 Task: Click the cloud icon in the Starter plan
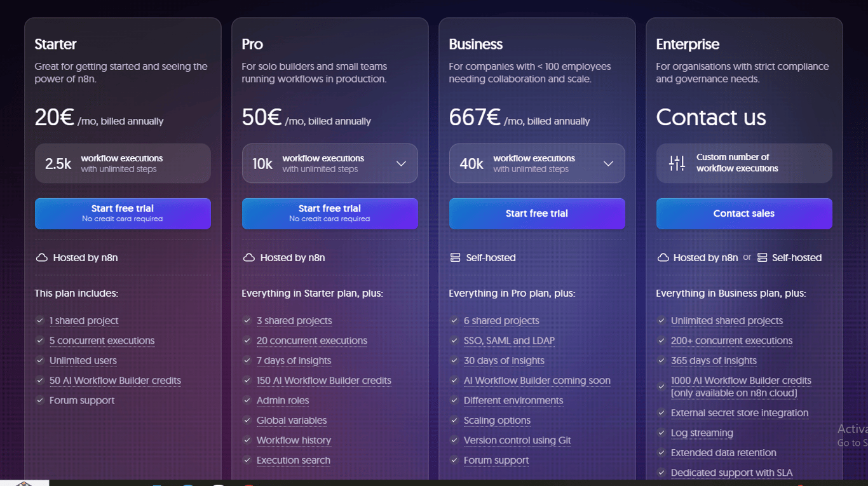click(x=41, y=257)
